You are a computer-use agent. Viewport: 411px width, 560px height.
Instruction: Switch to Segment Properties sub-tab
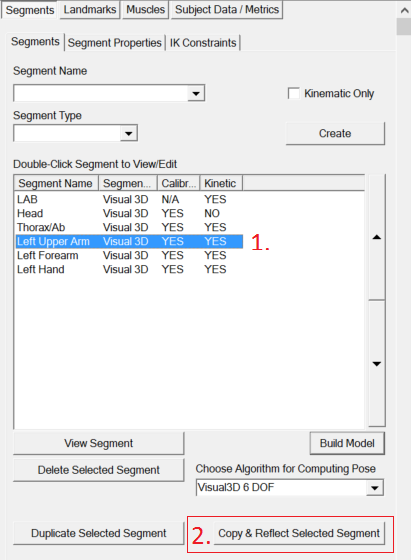point(115,43)
